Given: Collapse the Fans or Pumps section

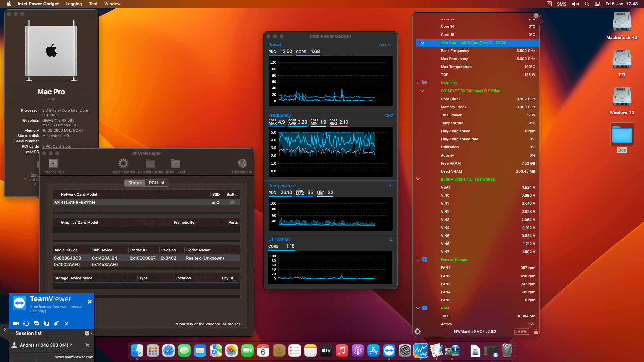Looking at the screenshot, I should 418,260.
